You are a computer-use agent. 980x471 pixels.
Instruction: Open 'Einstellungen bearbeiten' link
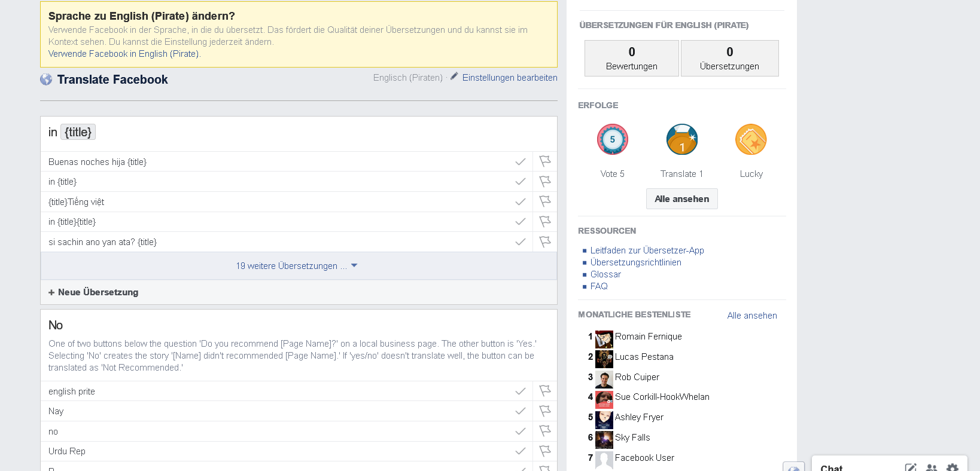coord(510,78)
